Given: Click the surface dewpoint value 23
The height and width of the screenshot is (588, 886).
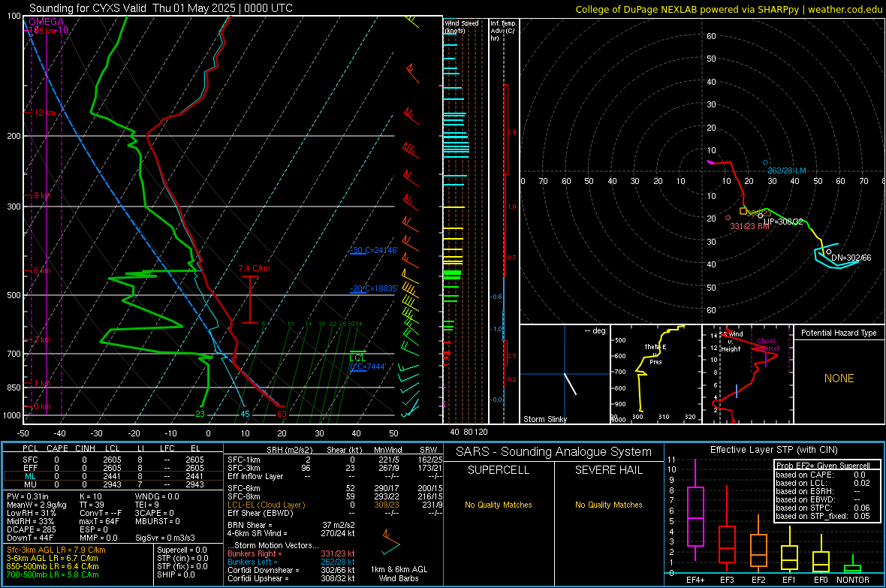Looking at the screenshot, I should 200,414.
